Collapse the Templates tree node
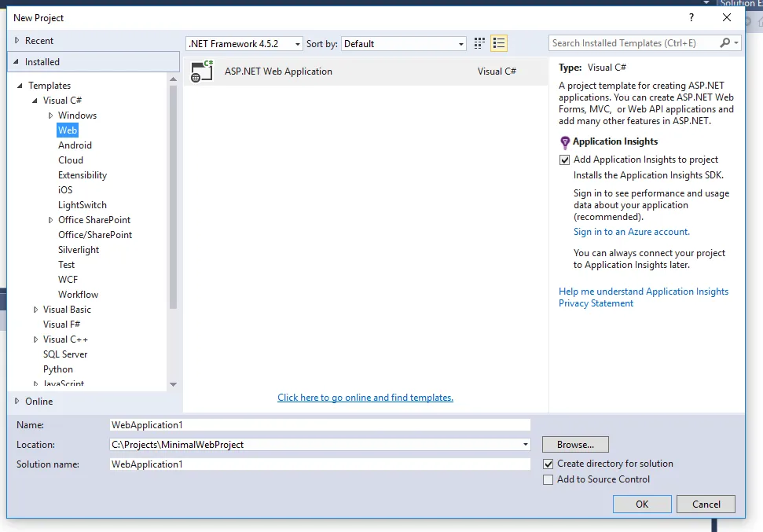The height and width of the screenshot is (532, 763). [x=20, y=86]
